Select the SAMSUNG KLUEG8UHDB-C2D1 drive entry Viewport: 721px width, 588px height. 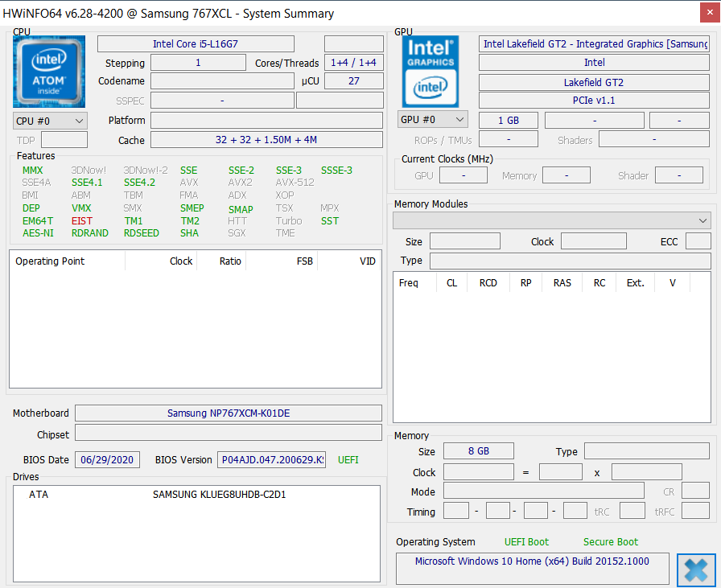click(x=219, y=495)
